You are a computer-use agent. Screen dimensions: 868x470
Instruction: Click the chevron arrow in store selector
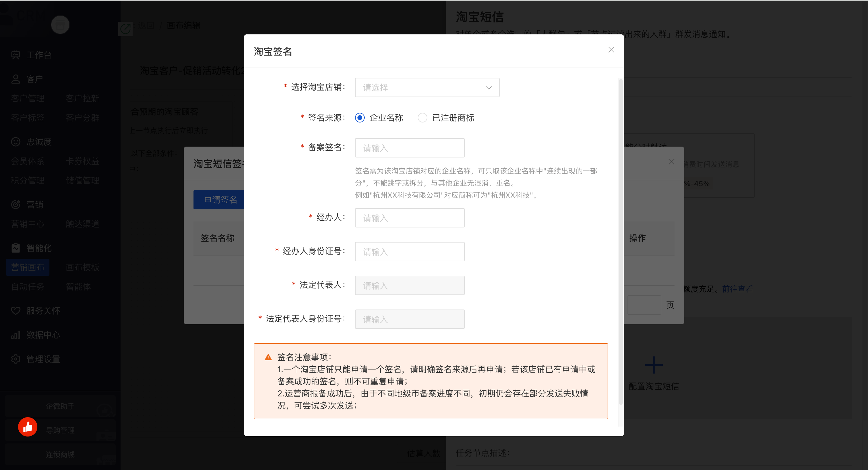pos(489,88)
